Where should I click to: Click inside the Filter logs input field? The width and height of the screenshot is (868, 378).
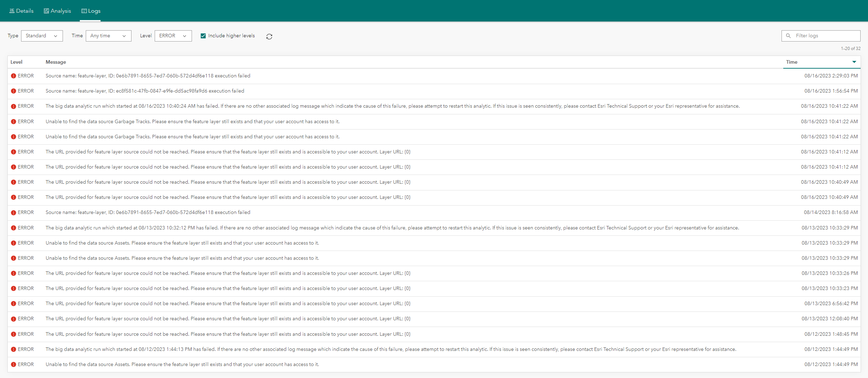tap(823, 36)
